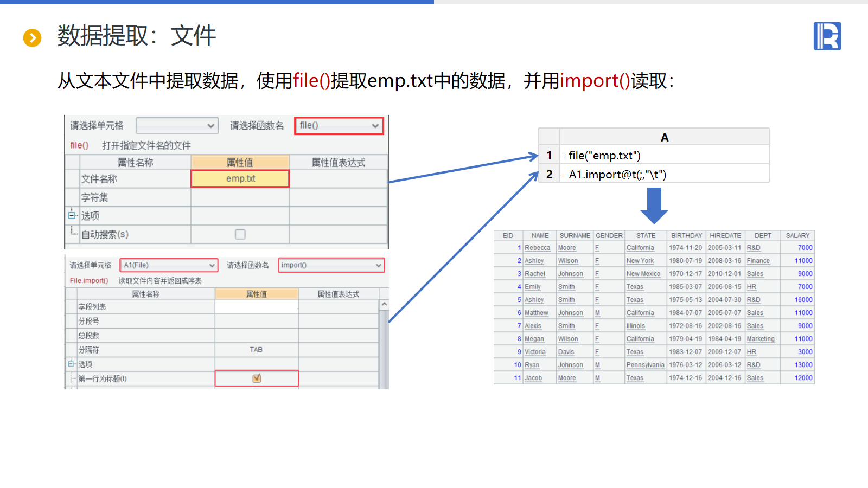868x488 pixels.
Task: Open the import() function name dropdown
Action: [331, 265]
